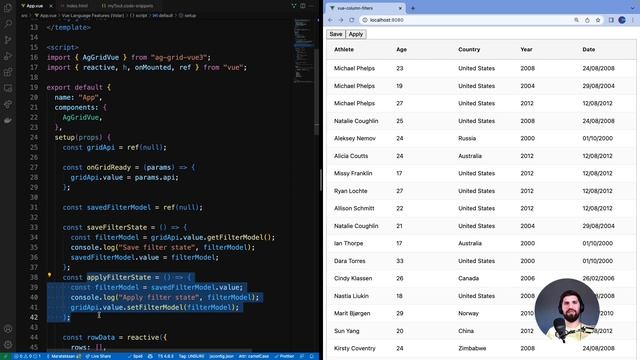
Task: Click the Year column header
Action: pyautogui.click(x=527, y=49)
